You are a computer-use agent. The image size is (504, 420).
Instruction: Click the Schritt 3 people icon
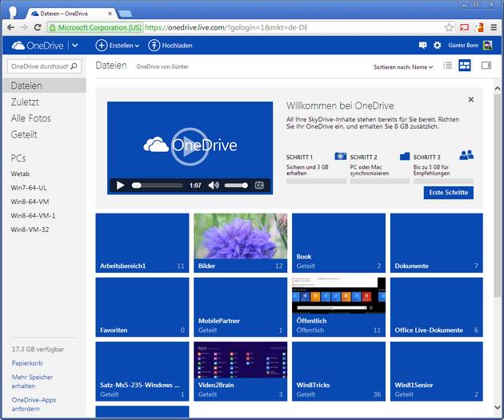click(x=466, y=155)
